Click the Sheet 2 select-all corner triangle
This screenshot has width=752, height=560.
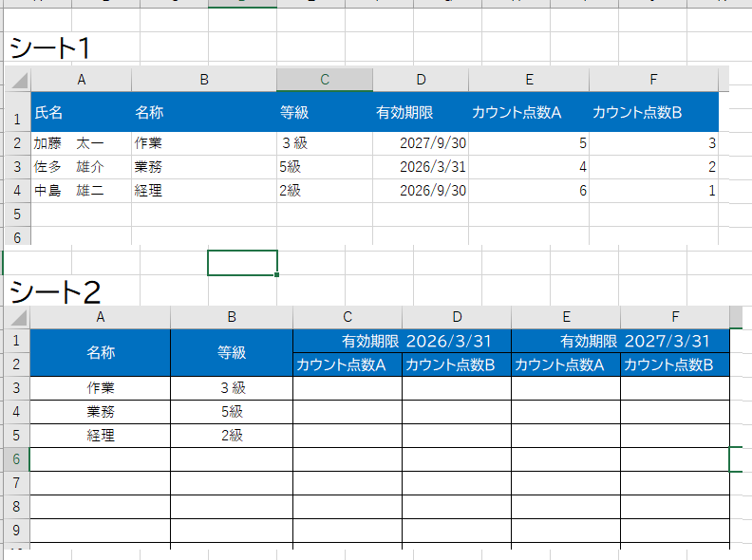pyautogui.click(x=18, y=317)
